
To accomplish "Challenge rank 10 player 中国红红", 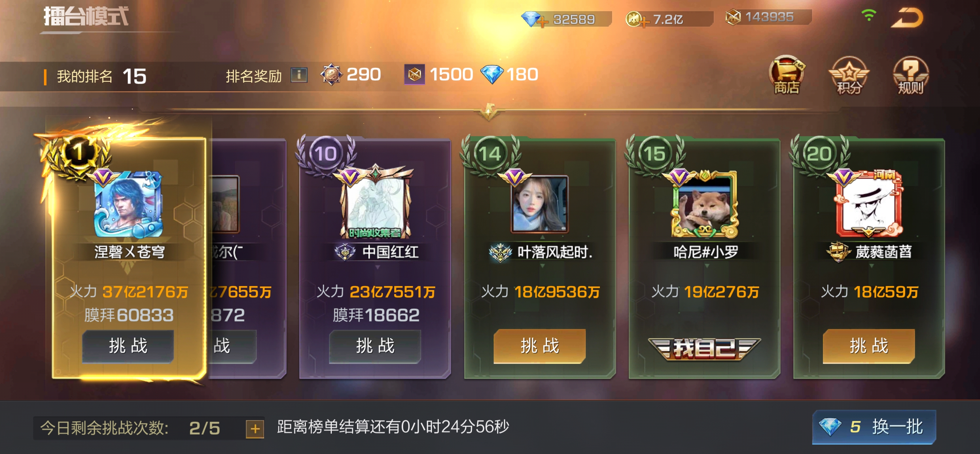I will 375,346.
